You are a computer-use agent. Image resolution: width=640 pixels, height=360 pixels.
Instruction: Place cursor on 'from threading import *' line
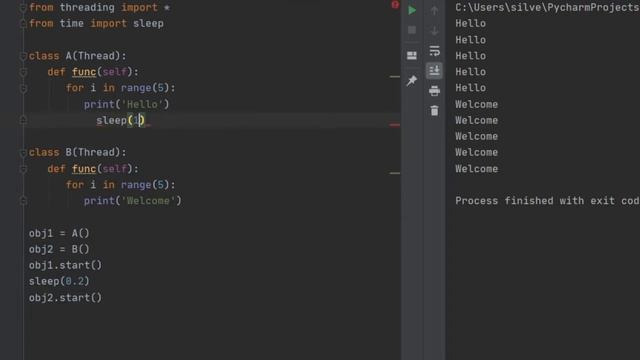pos(100,7)
